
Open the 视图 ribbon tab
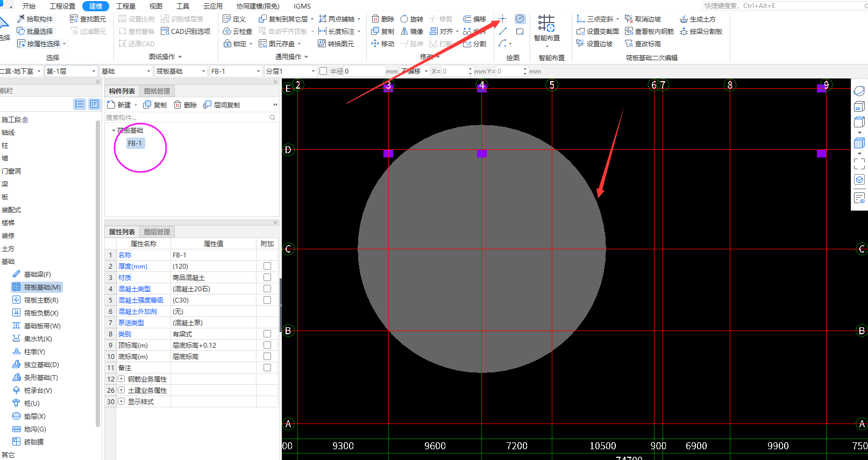click(155, 6)
